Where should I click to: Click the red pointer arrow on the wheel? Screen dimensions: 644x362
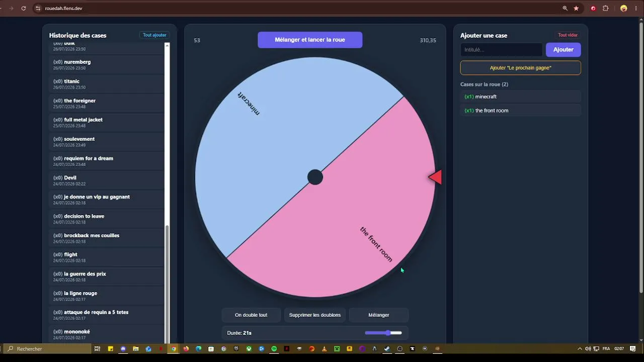coord(435,177)
